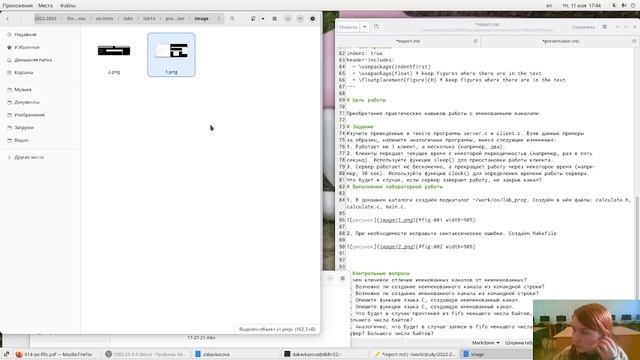Open Другие места in sidebar

point(29,157)
